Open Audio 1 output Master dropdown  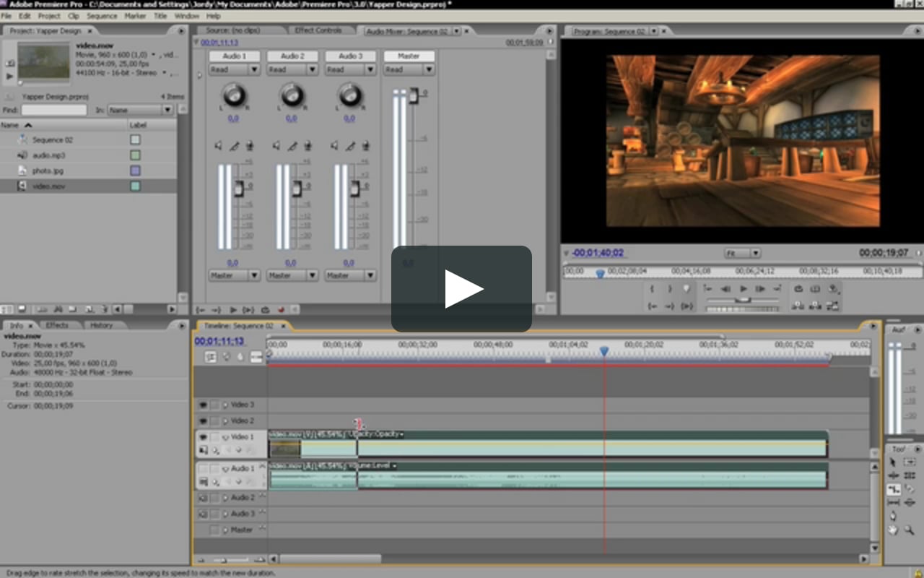click(234, 275)
